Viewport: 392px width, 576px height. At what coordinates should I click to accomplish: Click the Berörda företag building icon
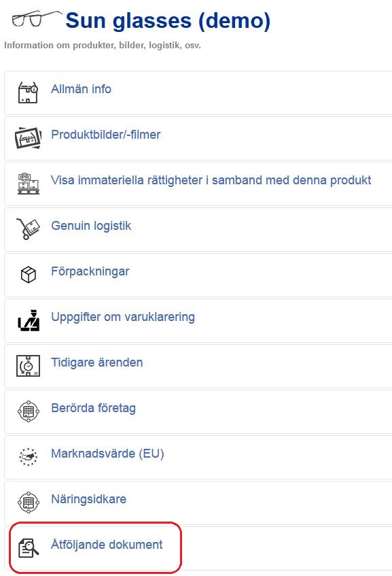[x=29, y=411]
